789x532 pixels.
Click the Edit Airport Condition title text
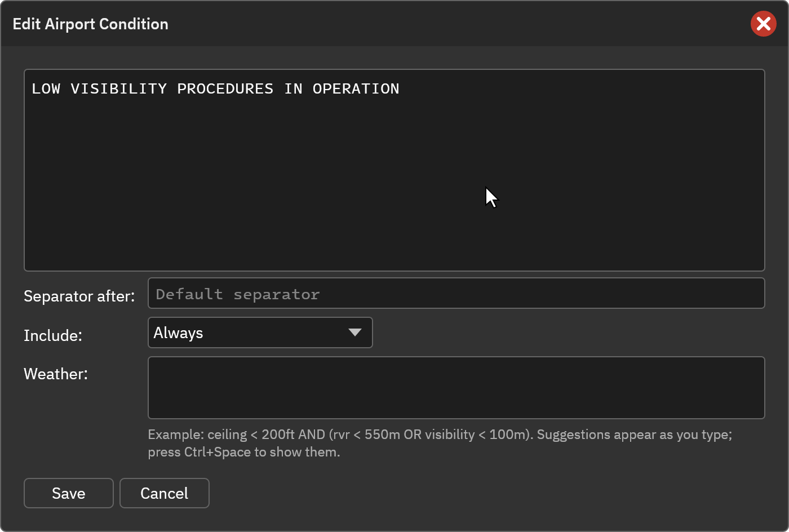[91, 24]
